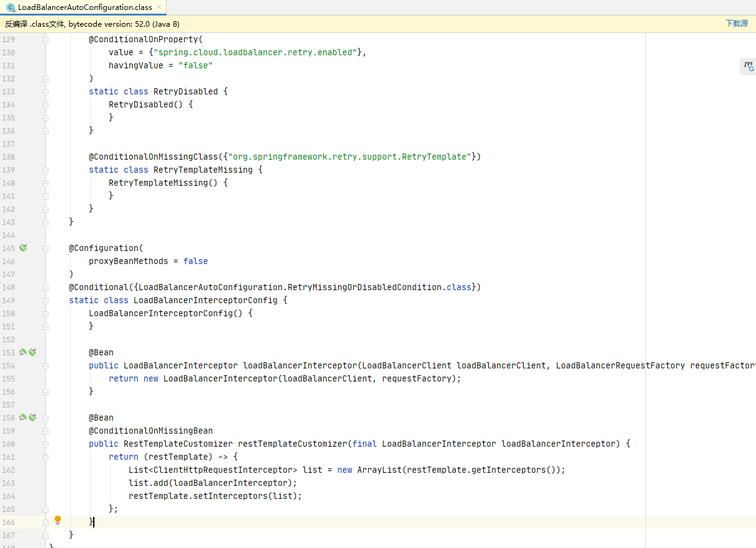
Task: Click restTemplate.setInterceptors(list) on line 164
Action: tap(213, 496)
